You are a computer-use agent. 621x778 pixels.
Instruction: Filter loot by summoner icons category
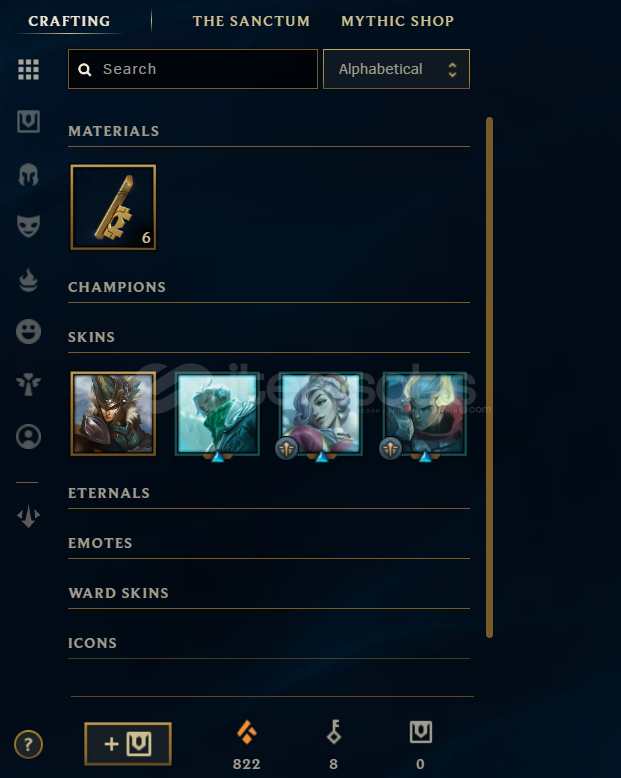[28, 437]
